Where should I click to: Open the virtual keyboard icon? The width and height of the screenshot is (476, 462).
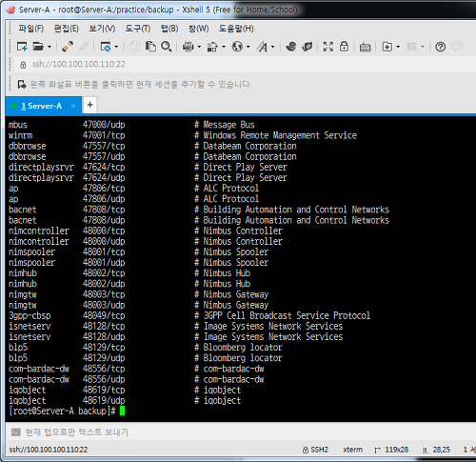pos(365,48)
